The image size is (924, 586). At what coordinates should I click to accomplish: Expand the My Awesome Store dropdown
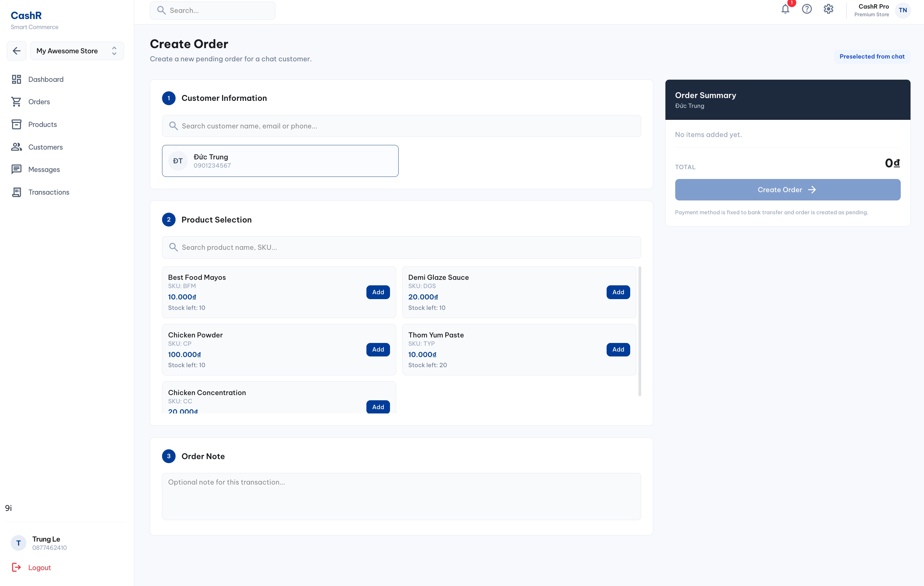pos(77,51)
